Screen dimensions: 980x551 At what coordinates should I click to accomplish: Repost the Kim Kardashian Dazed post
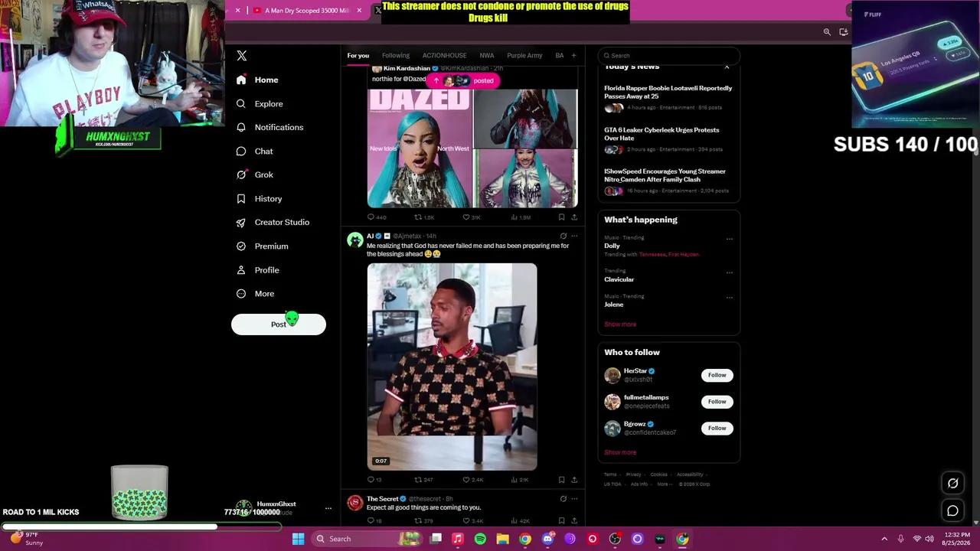(x=418, y=217)
